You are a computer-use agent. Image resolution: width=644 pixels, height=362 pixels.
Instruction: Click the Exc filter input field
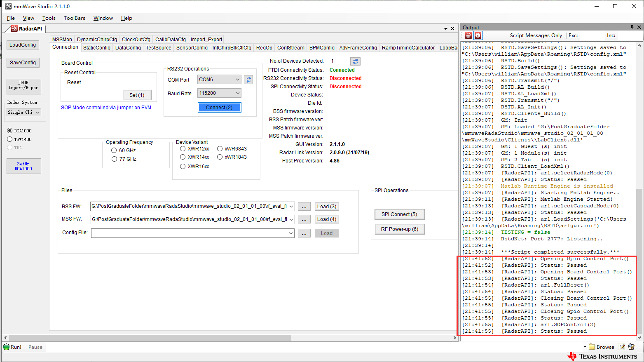coord(592,35)
